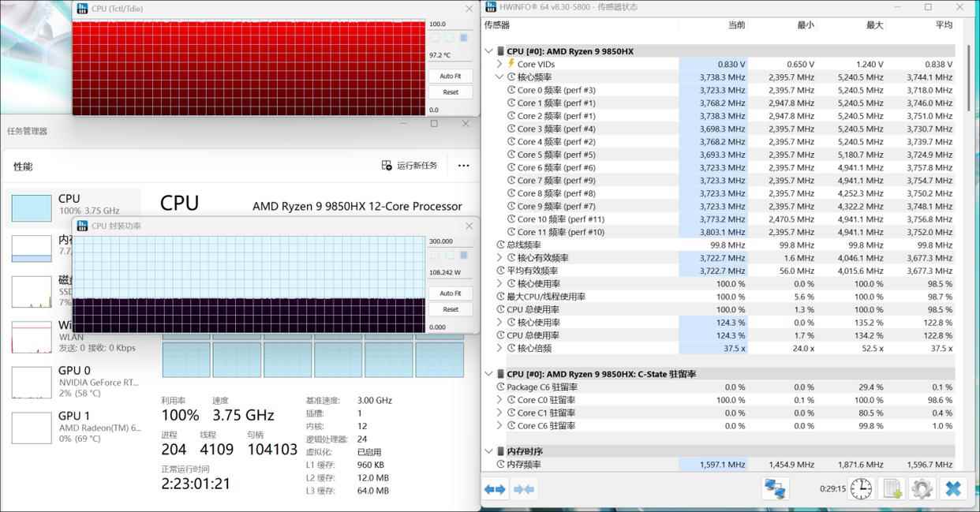Click the clock icon beside 总线频率
The image size is (980, 512).
point(500,245)
